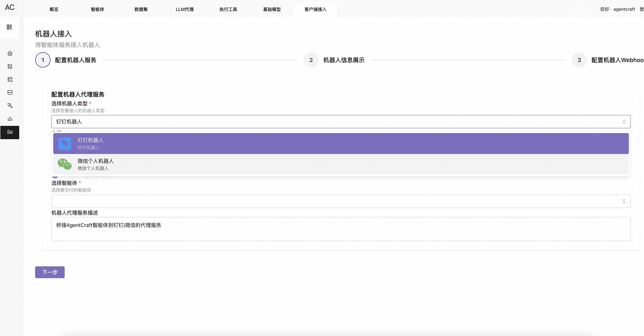The height and width of the screenshot is (336, 644).
Task: Open the 选择智能体 dropdown field
Action: 341,201
